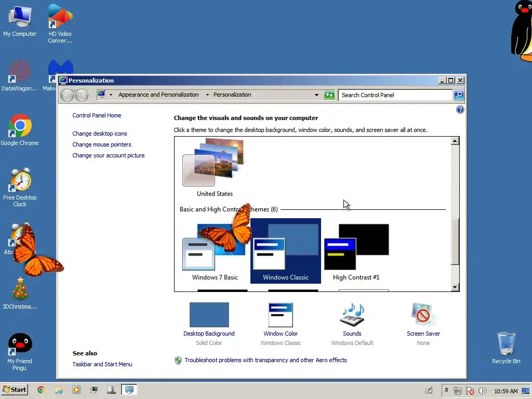Click the Action Center flag tray icon
Screen dimensions: 532x399
[x=470, y=391]
